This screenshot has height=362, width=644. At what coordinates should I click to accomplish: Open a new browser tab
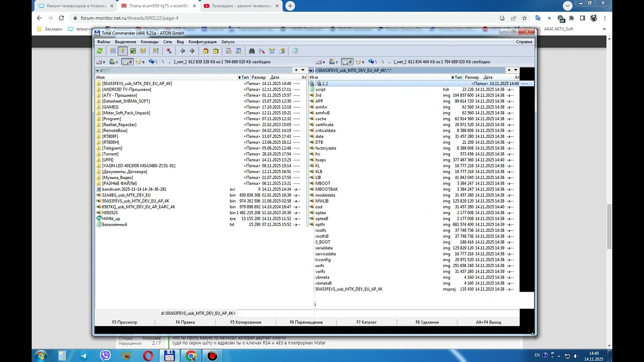tap(290, 6)
